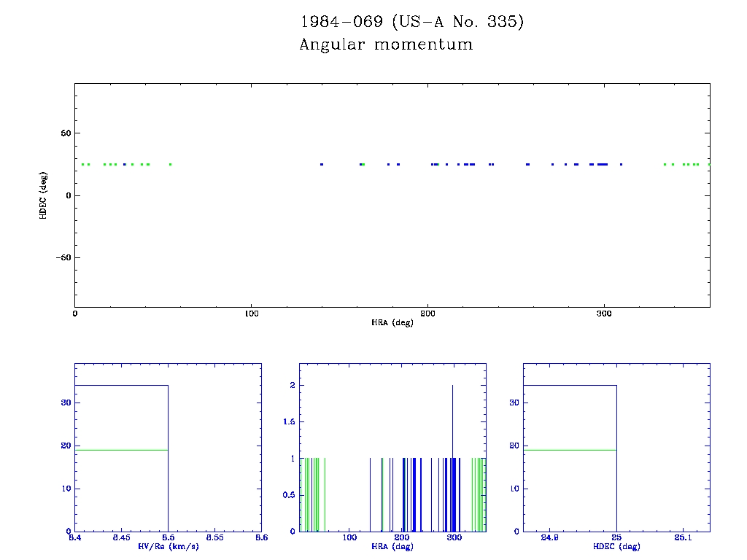
Task: Click the green line in the HV/Re histogram
Action: coord(121,450)
